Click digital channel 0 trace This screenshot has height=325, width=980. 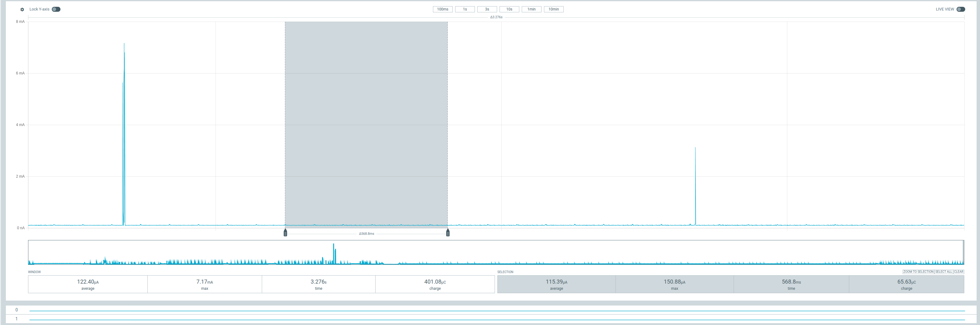coord(495,311)
